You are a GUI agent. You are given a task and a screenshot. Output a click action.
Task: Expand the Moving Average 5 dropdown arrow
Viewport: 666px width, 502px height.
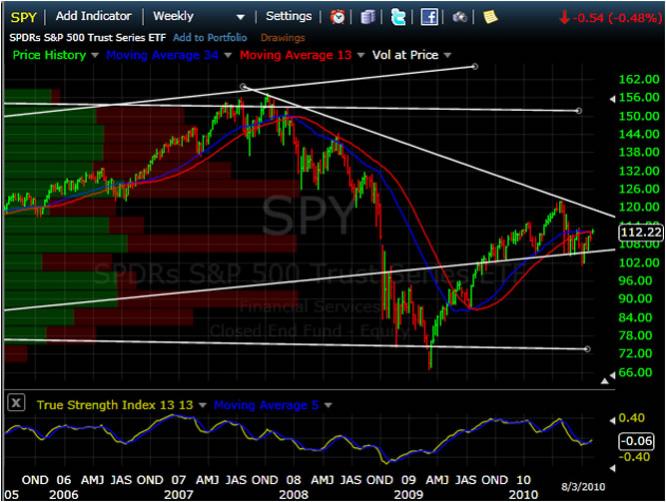pos(328,405)
